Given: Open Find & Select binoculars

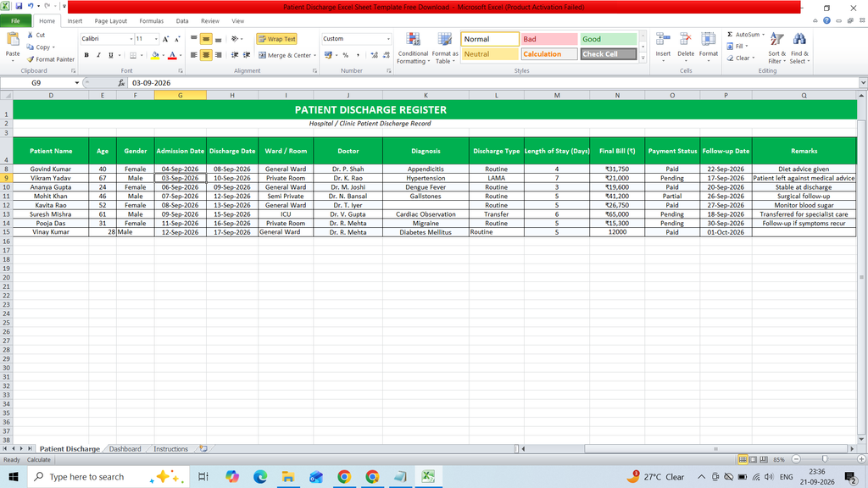Looking at the screenshot, I should 798,47.
